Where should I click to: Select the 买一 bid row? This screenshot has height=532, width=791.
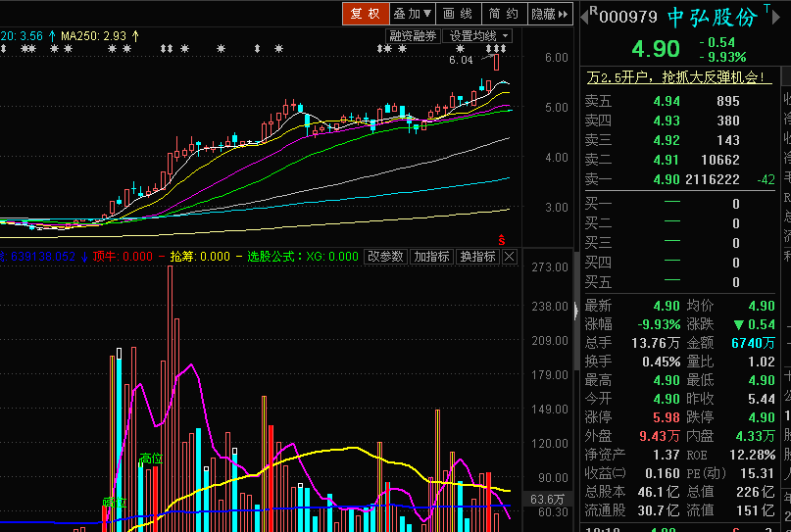click(x=679, y=204)
